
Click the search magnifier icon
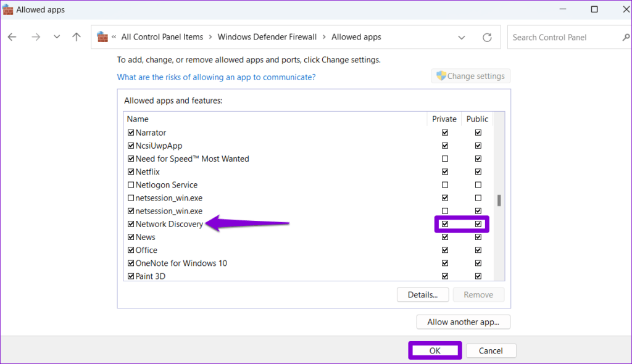click(x=626, y=37)
